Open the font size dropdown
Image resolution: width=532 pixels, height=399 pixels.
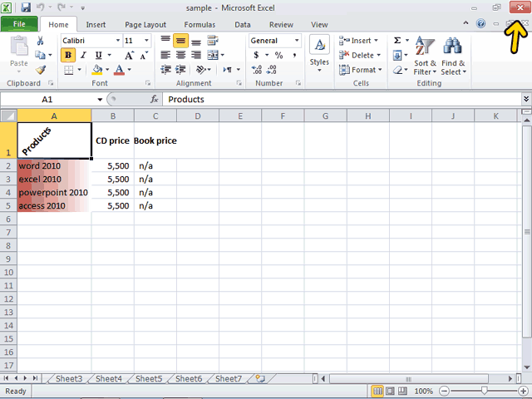pyautogui.click(x=146, y=41)
